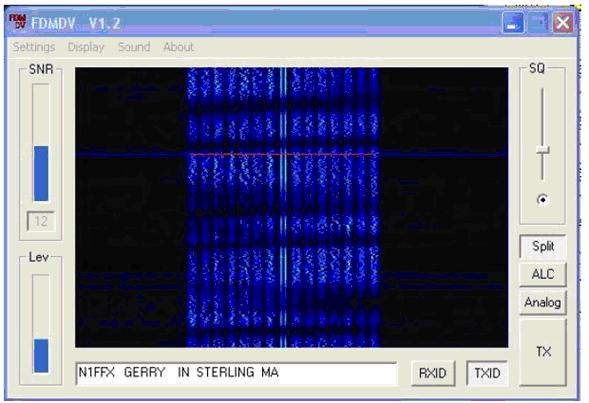
Task: Close the FDMDV window
Action: pos(563,23)
